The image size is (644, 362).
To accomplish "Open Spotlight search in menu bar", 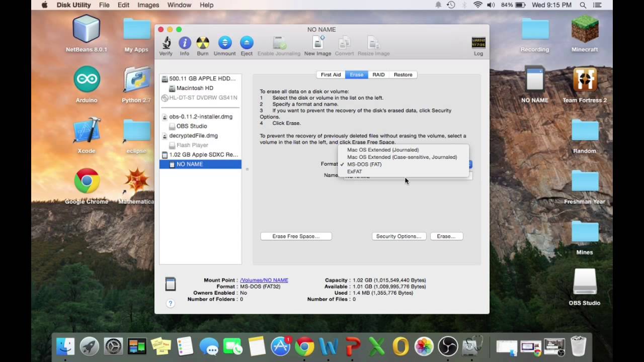I will (583, 5).
